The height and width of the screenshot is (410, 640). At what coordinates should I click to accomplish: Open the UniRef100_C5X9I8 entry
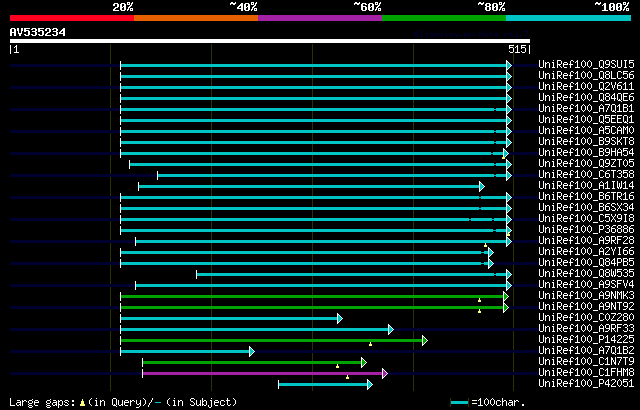click(586, 219)
